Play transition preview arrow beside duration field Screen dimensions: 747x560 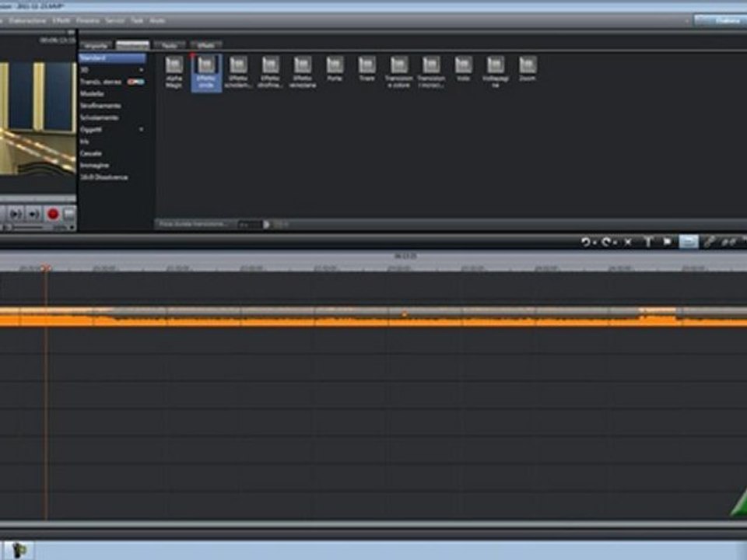pos(267,224)
